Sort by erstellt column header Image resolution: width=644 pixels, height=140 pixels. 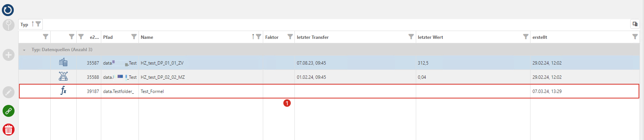pyautogui.click(x=540, y=37)
